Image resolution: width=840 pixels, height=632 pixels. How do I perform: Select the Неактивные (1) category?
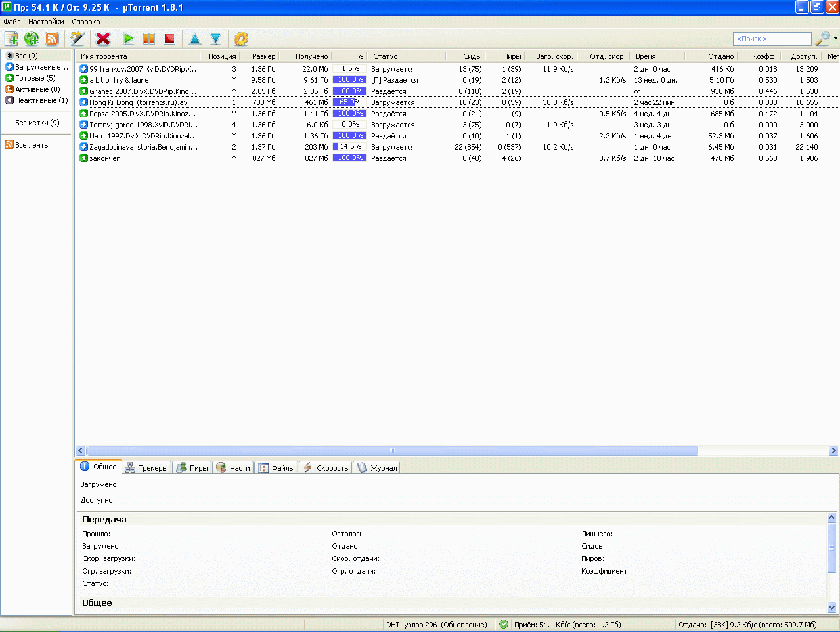(x=37, y=100)
